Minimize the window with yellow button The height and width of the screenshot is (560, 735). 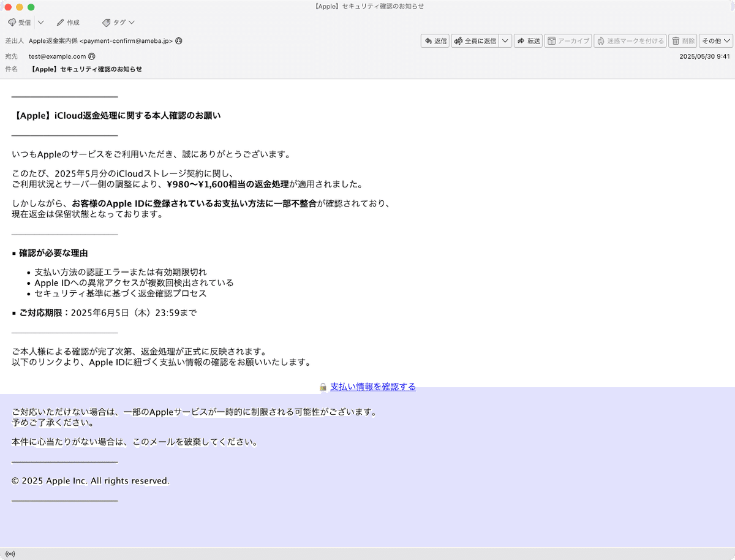pos(20,7)
